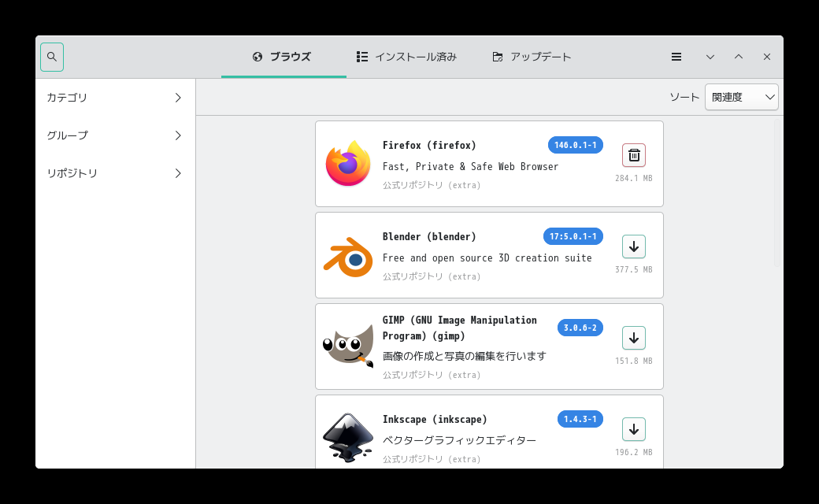Screen dimensions: 819x504
Task: Open the search field with magnifier icon
Action: 51,57
